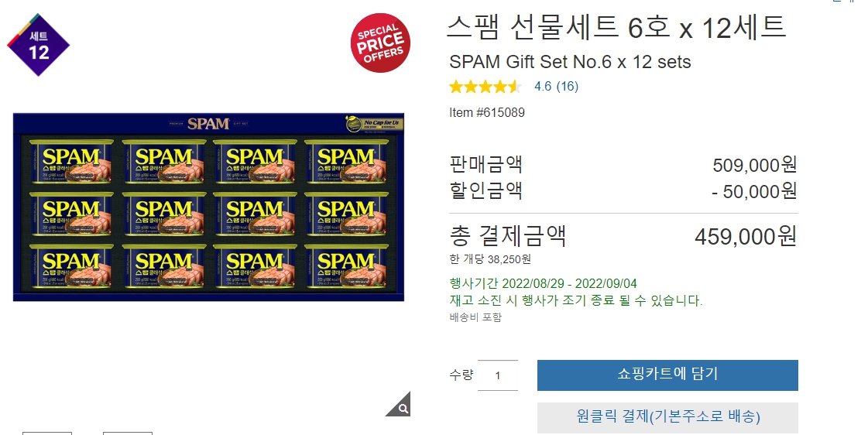Viewport: 868px width, 435px height.
Task: Click the purple 세트 12 diamond badge
Action: point(38,45)
